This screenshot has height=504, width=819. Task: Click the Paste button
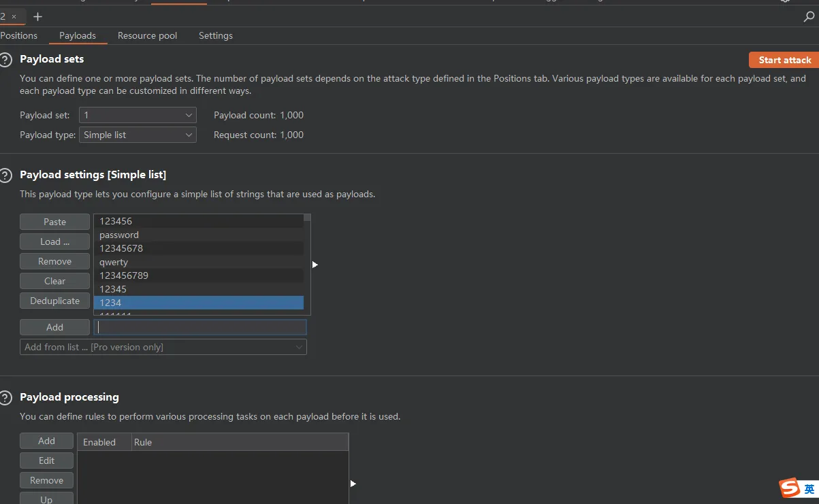(x=54, y=222)
